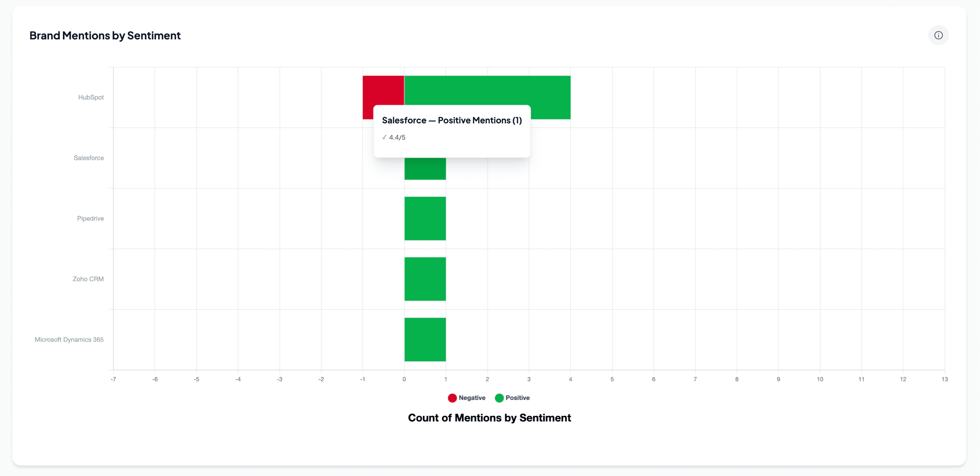Screen dimensions: 980x476
Task: Click the x-axis tick label 4
Action: click(570, 379)
